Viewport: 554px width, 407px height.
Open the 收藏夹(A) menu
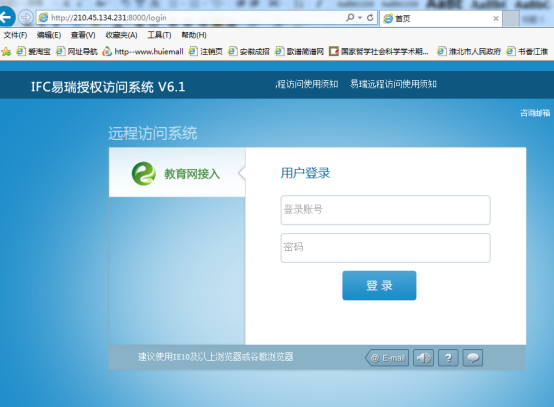(121, 35)
